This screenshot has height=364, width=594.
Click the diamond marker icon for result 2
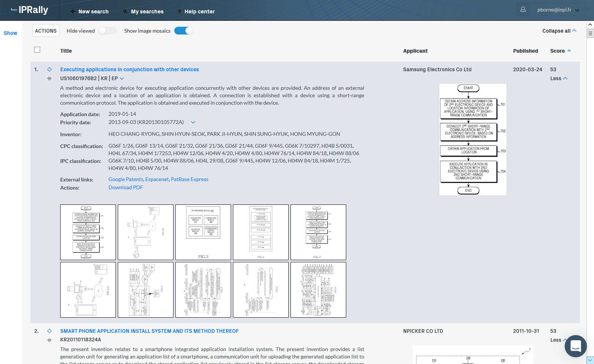(49, 331)
